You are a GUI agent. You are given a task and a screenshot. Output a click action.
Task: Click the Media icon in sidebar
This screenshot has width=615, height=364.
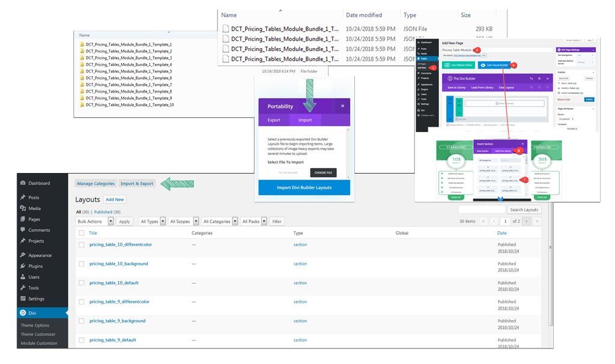[x=22, y=208]
